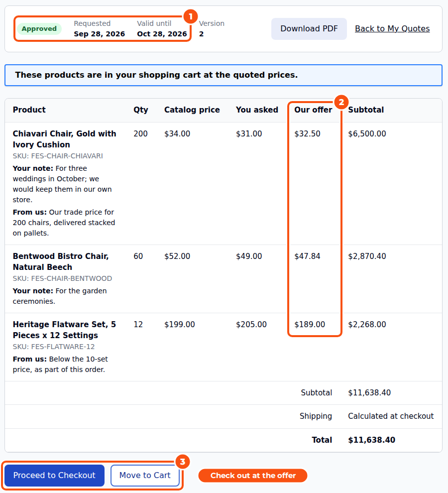Select the Bentwood Bistro Chair product name
This screenshot has height=493, width=448.
(x=61, y=261)
